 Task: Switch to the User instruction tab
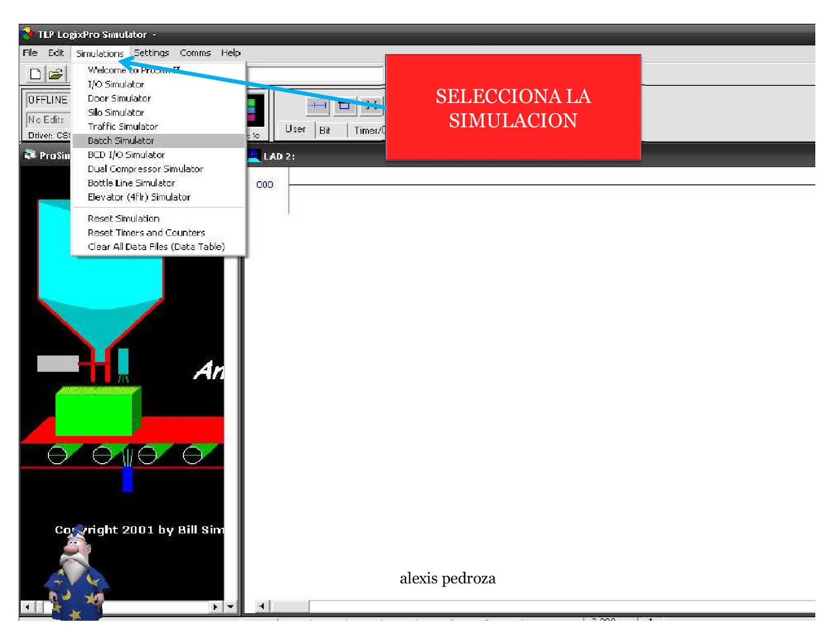click(x=295, y=129)
